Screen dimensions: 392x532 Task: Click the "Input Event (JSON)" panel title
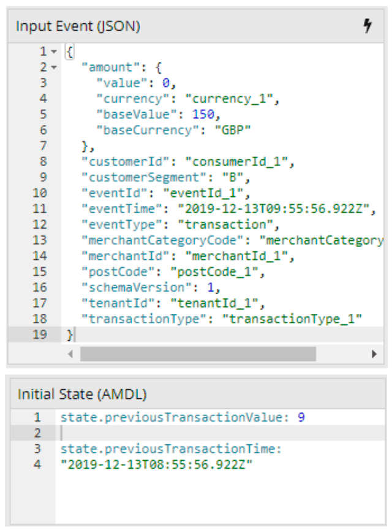pyautogui.click(x=78, y=26)
